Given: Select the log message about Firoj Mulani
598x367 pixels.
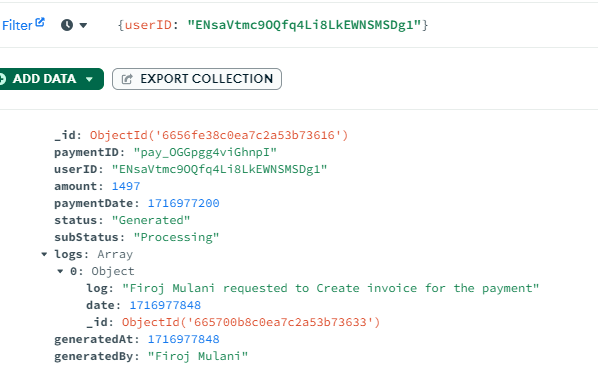Looking at the screenshot, I should coord(330,288).
